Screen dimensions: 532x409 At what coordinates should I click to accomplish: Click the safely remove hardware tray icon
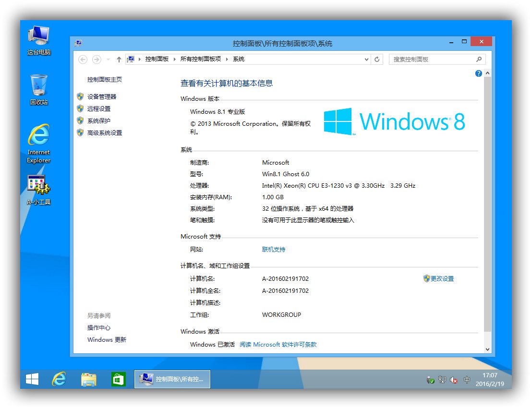(430, 380)
